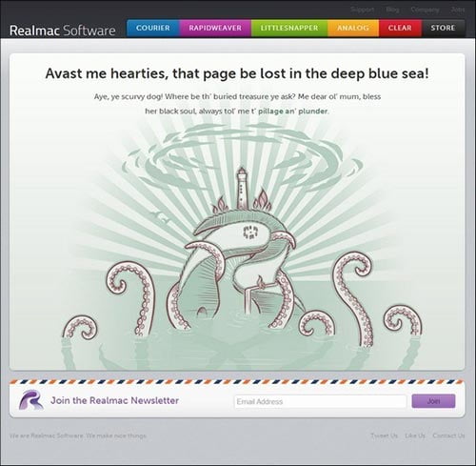The width and height of the screenshot is (476, 466).
Task: Click the 'Avast me hearties' heading
Action: pos(237,73)
